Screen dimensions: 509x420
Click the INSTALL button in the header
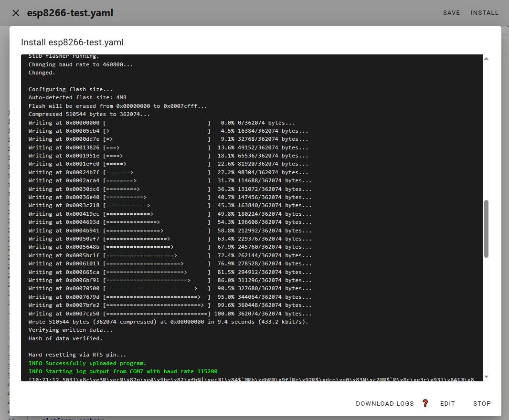coord(484,13)
